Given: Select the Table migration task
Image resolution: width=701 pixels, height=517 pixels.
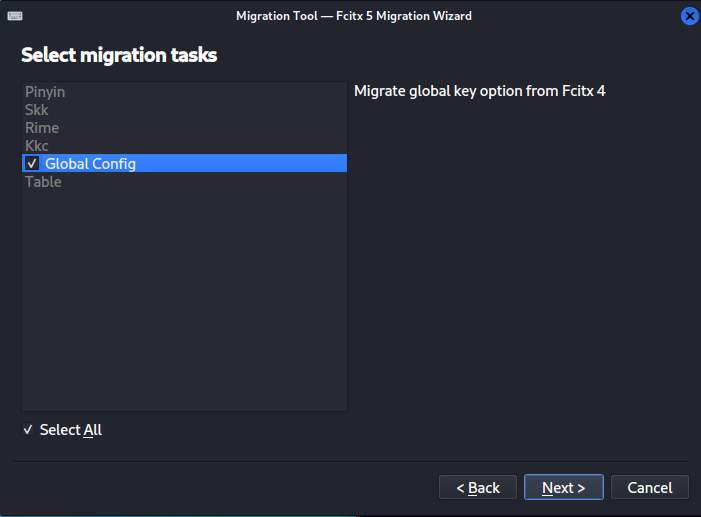Looking at the screenshot, I should (43, 182).
